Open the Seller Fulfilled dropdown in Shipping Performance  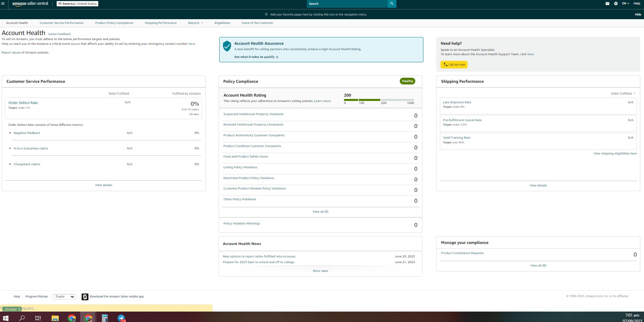(623, 94)
